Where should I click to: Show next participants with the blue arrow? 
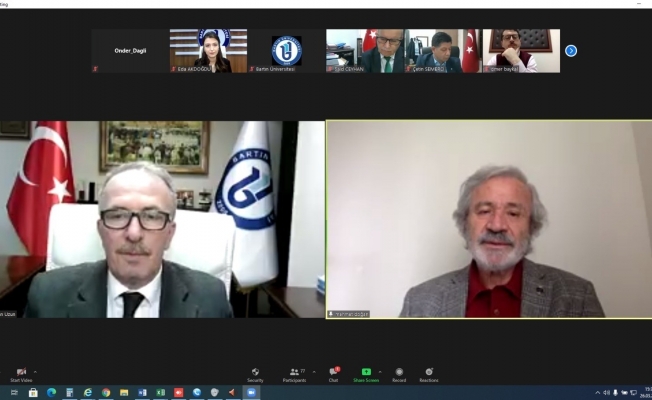tap(571, 50)
